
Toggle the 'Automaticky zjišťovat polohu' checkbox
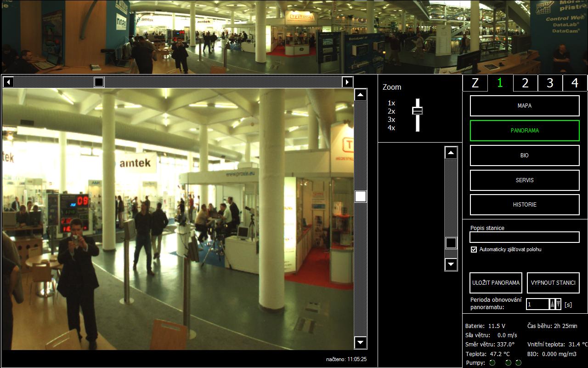474,249
